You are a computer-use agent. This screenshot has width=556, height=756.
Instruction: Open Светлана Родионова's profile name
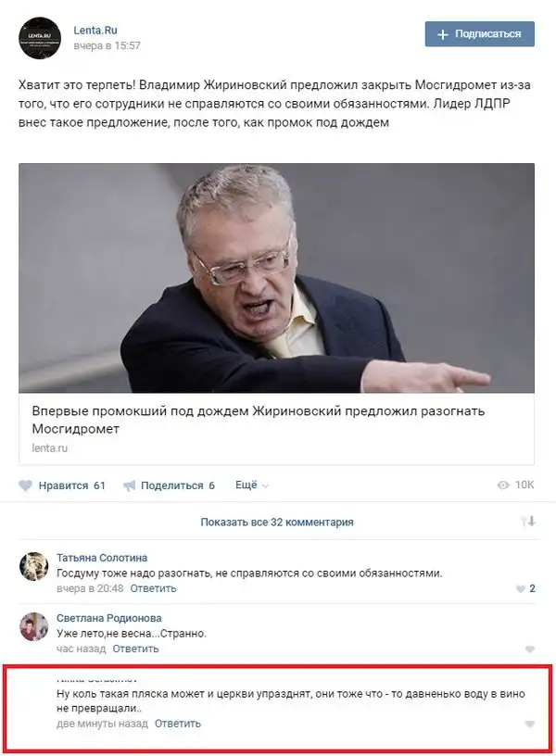tap(109, 618)
